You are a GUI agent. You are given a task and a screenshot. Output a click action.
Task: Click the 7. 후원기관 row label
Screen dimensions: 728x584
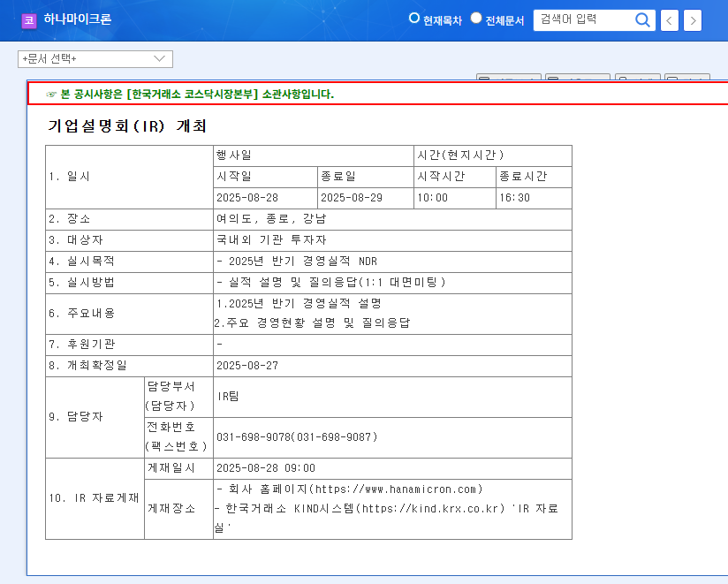tap(129, 345)
